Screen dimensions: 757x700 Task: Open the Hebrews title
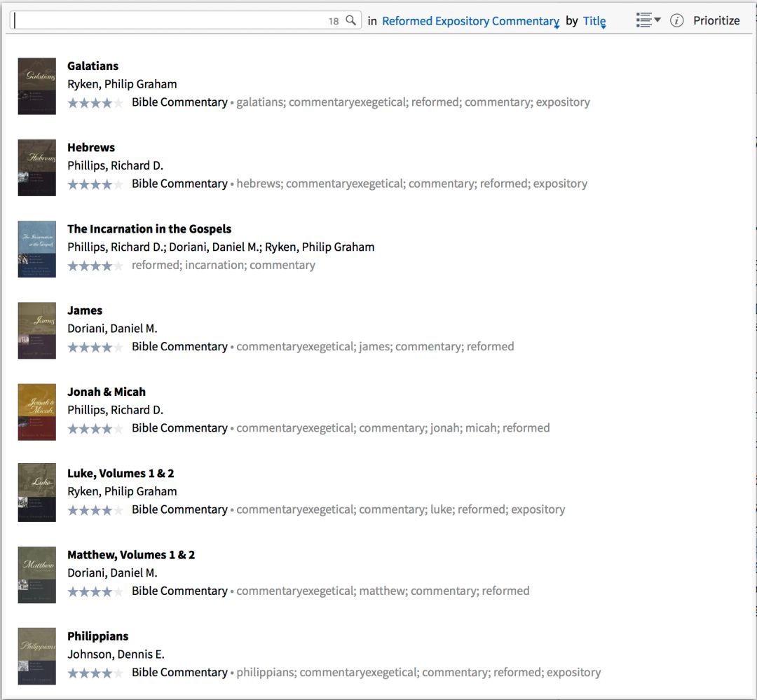tap(90, 147)
